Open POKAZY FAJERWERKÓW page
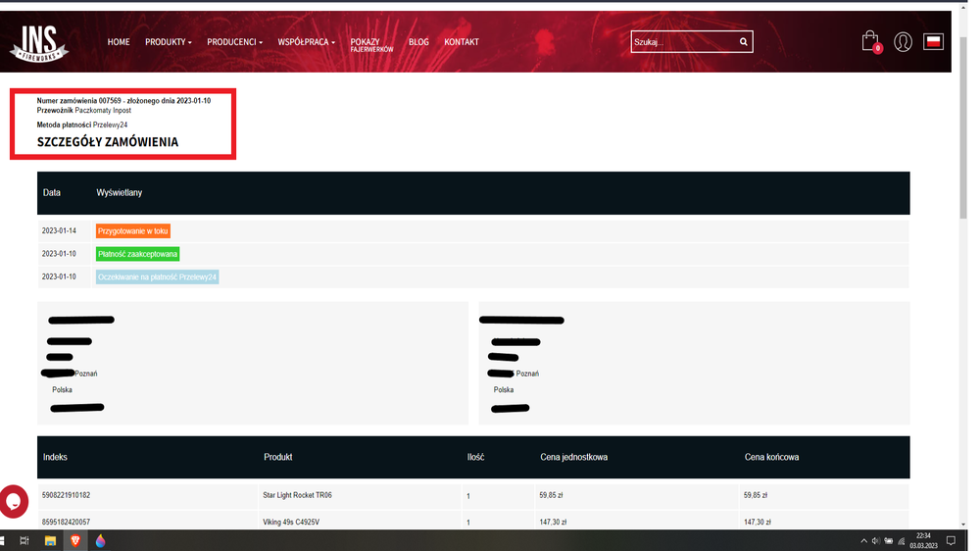 tap(371, 45)
